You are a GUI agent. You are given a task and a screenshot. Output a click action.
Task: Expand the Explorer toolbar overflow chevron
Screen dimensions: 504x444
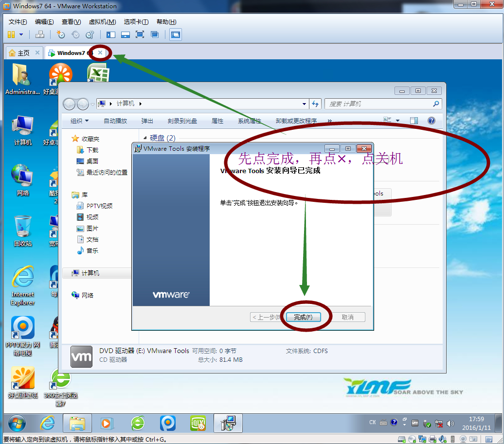click(329, 121)
